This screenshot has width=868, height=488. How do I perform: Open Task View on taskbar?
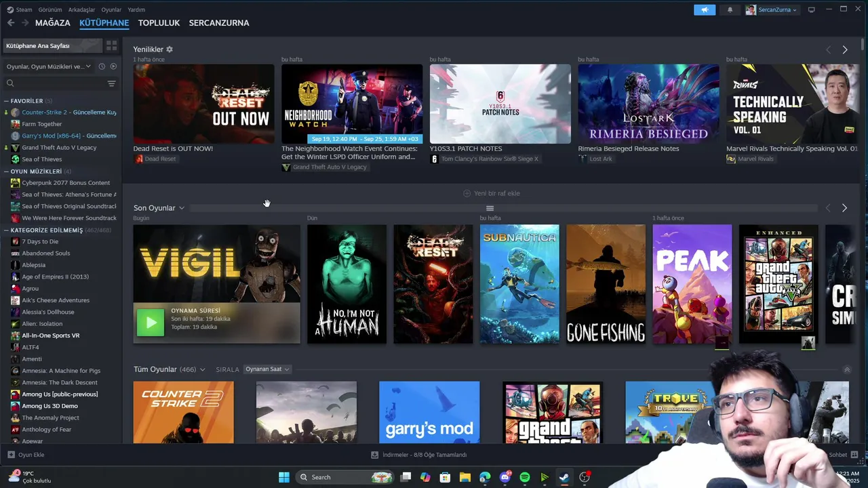tap(406, 477)
